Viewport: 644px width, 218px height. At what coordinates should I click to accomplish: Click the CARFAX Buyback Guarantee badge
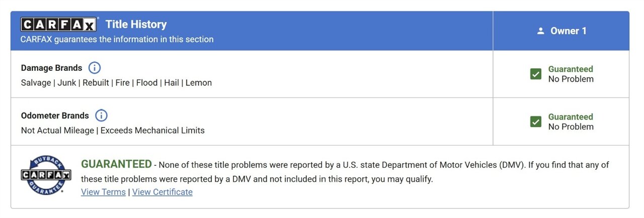tap(46, 175)
